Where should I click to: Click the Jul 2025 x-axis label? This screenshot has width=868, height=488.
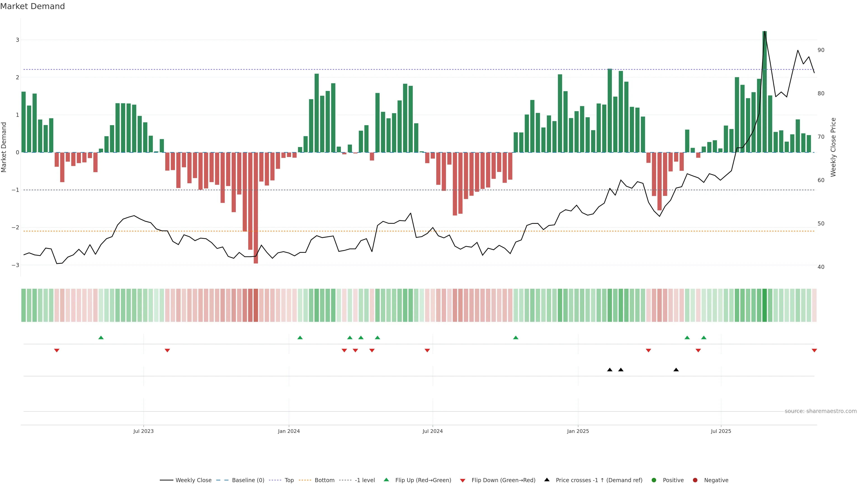(x=721, y=431)
